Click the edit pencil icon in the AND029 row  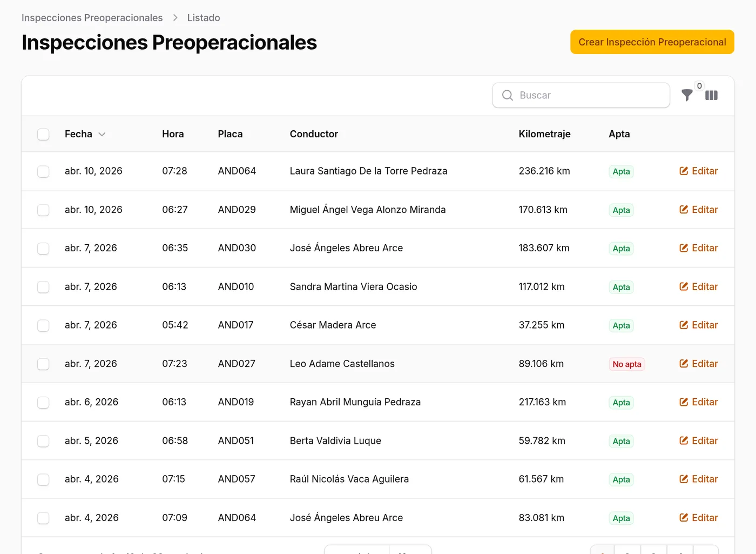(684, 210)
